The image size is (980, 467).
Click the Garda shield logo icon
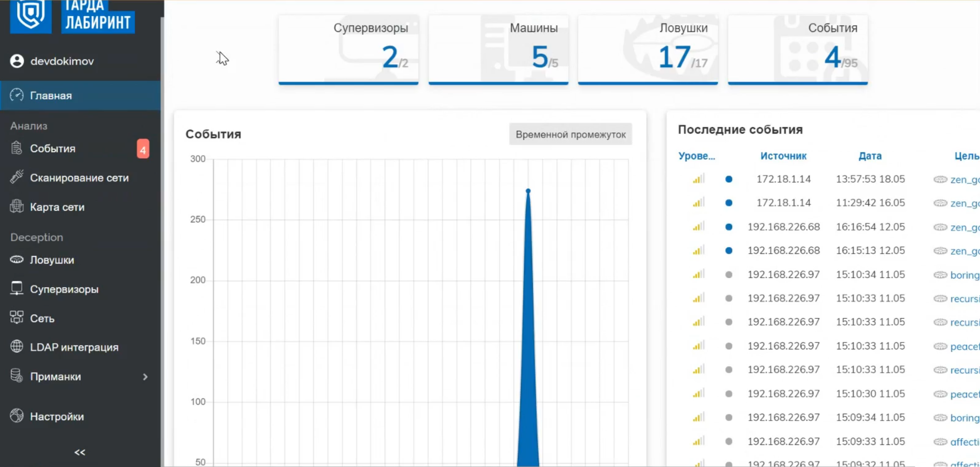pyautogui.click(x=30, y=15)
